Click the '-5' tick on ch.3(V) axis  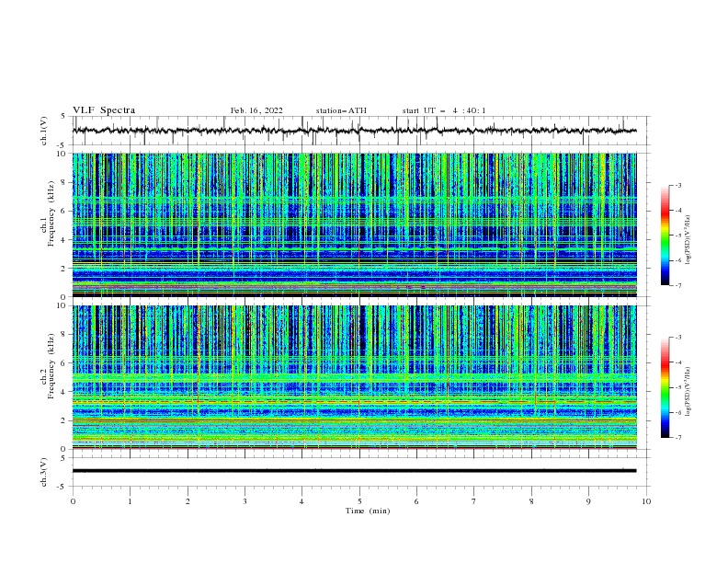tap(62, 487)
